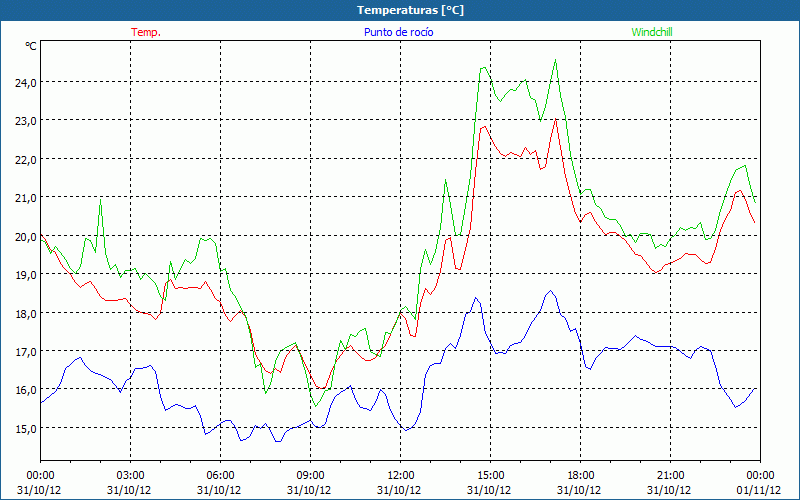Click the 06:00 time axis label

220,476
